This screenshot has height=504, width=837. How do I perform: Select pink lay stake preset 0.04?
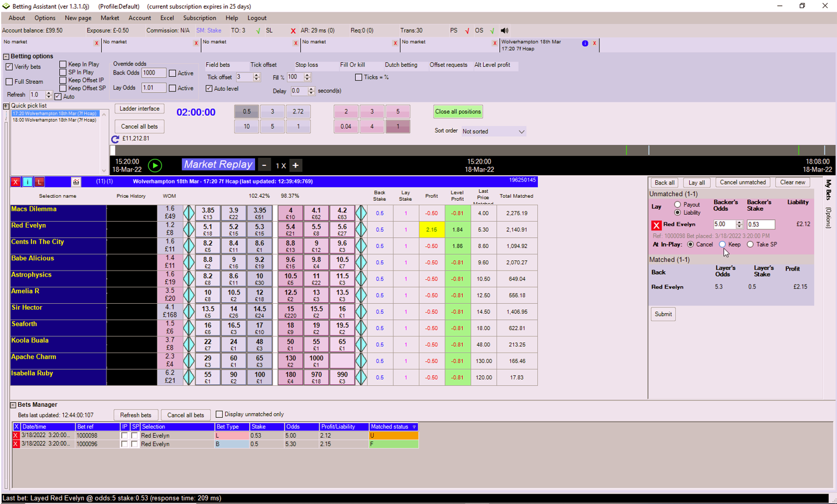click(x=346, y=126)
